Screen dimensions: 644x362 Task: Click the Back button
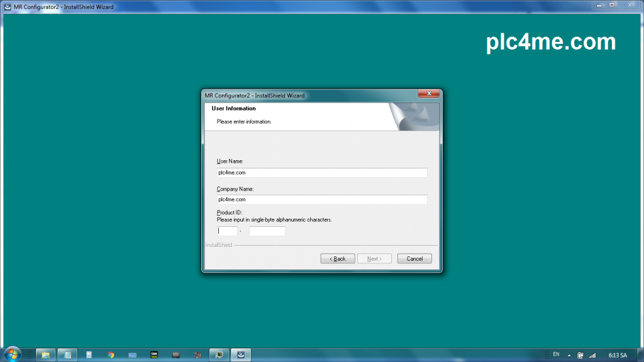[x=336, y=259]
